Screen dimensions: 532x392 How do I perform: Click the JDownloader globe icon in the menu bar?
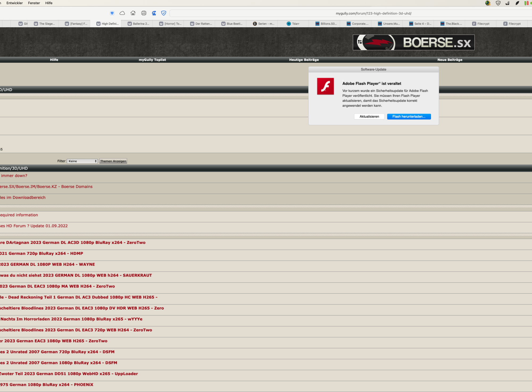[488, 3]
